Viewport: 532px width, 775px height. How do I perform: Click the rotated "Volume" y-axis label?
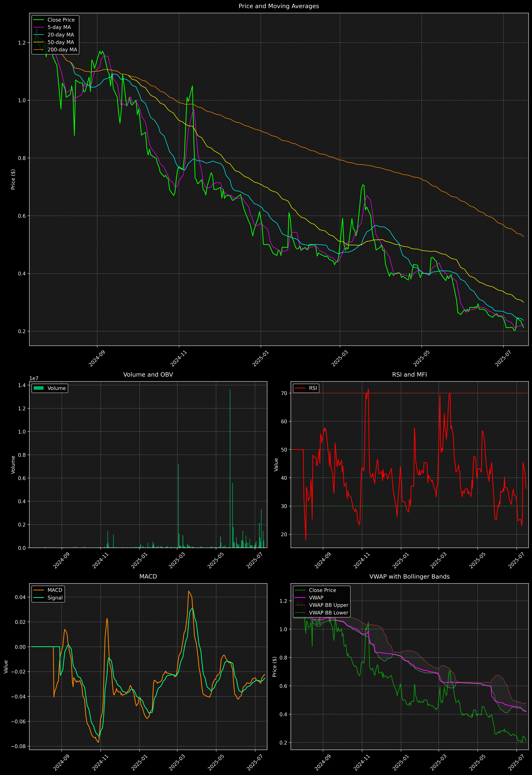pyautogui.click(x=13, y=464)
